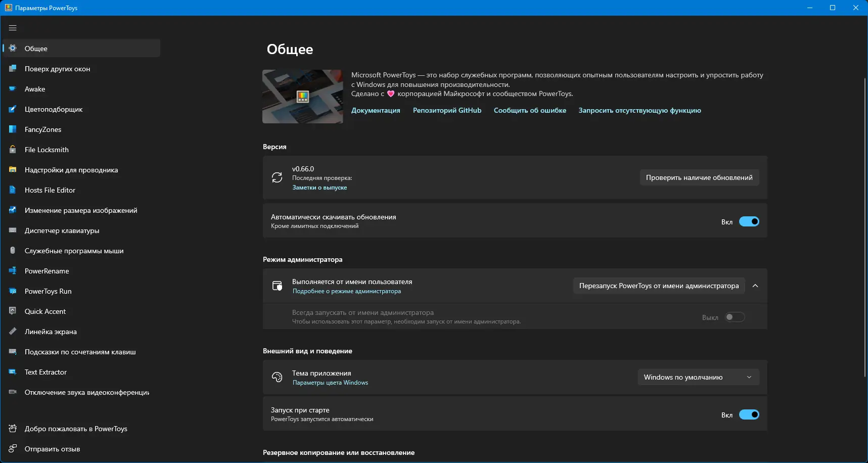868x463 pixels.
Task: Click the hamburger menu to collapse sidebar
Action: (13, 28)
